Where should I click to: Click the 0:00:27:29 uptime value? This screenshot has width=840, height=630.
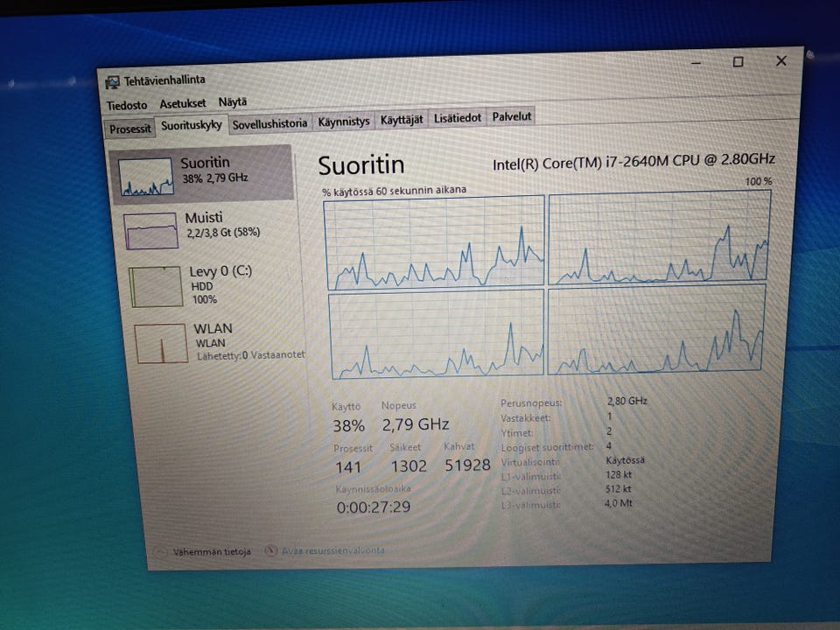374,507
